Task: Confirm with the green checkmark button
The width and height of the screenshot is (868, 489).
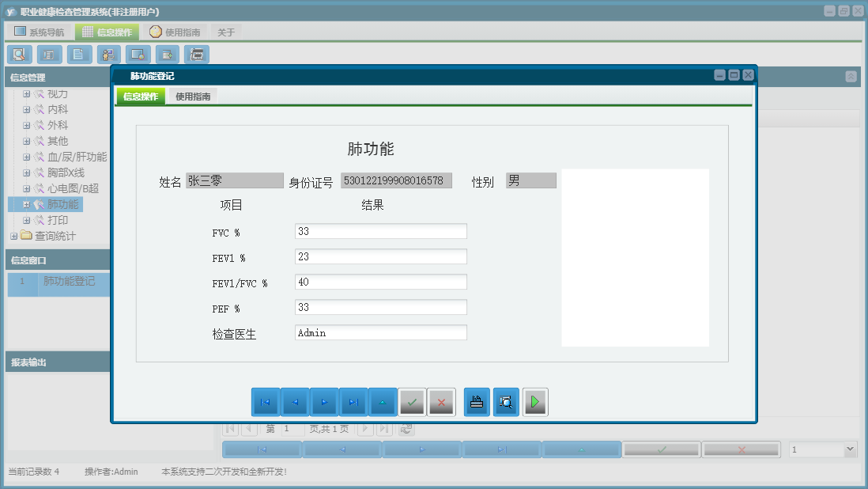Action: point(412,402)
